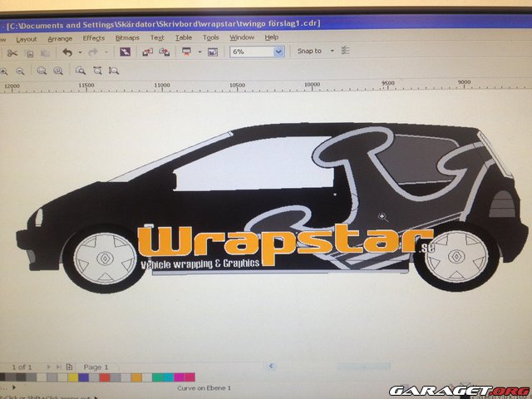Open the Bitmaps menu
This screenshot has width=532, height=399.
pos(127,38)
